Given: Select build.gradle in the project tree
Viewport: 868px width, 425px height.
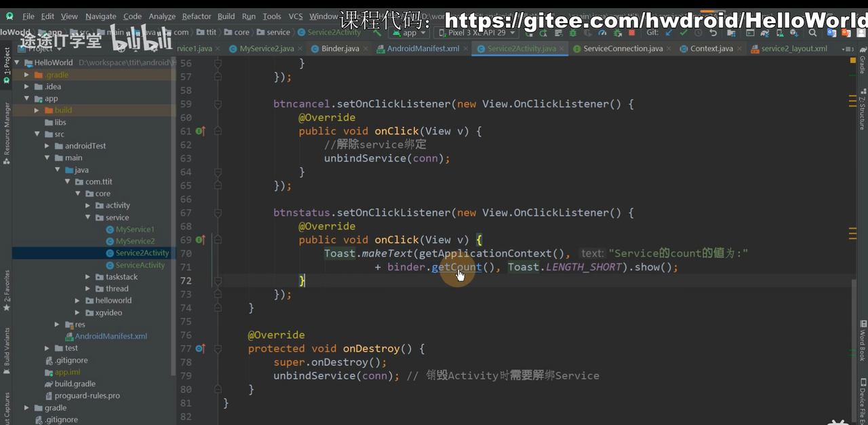Looking at the screenshot, I should [x=76, y=384].
